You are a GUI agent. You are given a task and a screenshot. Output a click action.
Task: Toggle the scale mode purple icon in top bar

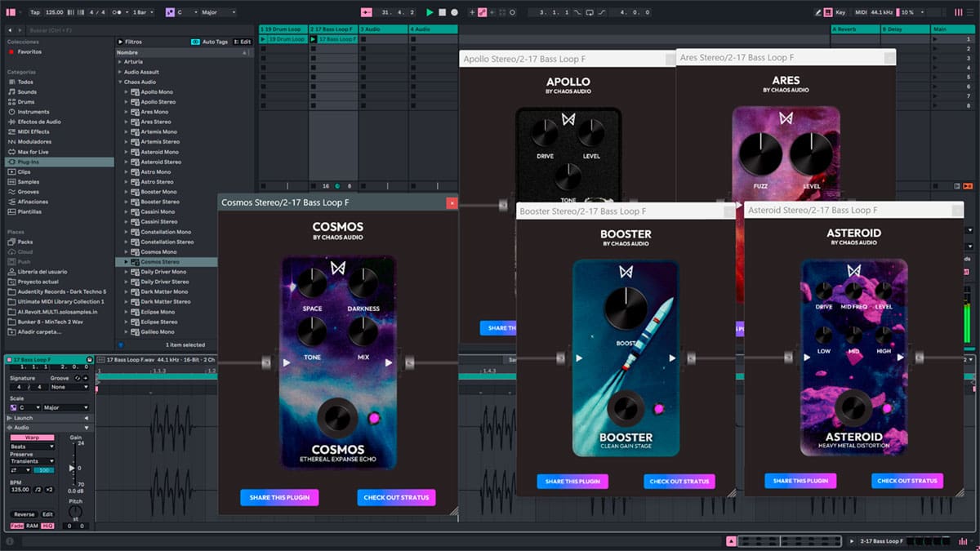170,12
